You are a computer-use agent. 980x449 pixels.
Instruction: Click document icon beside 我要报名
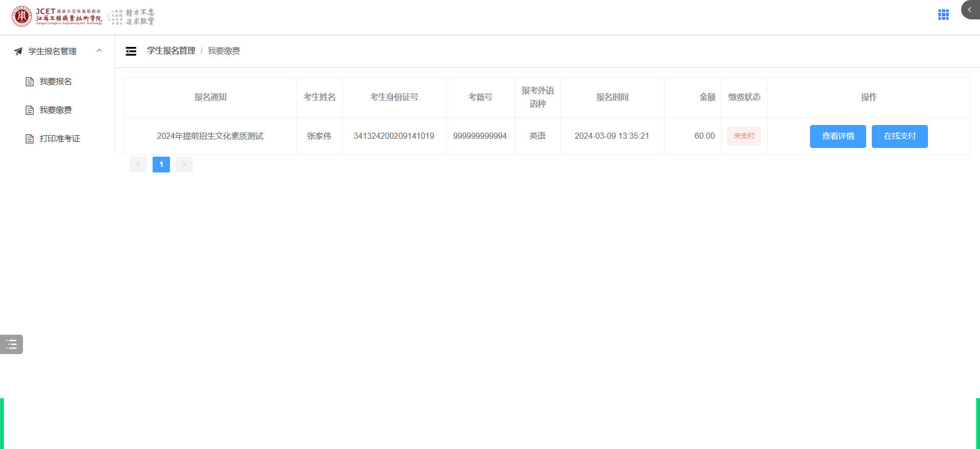pyautogui.click(x=30, y=82)
